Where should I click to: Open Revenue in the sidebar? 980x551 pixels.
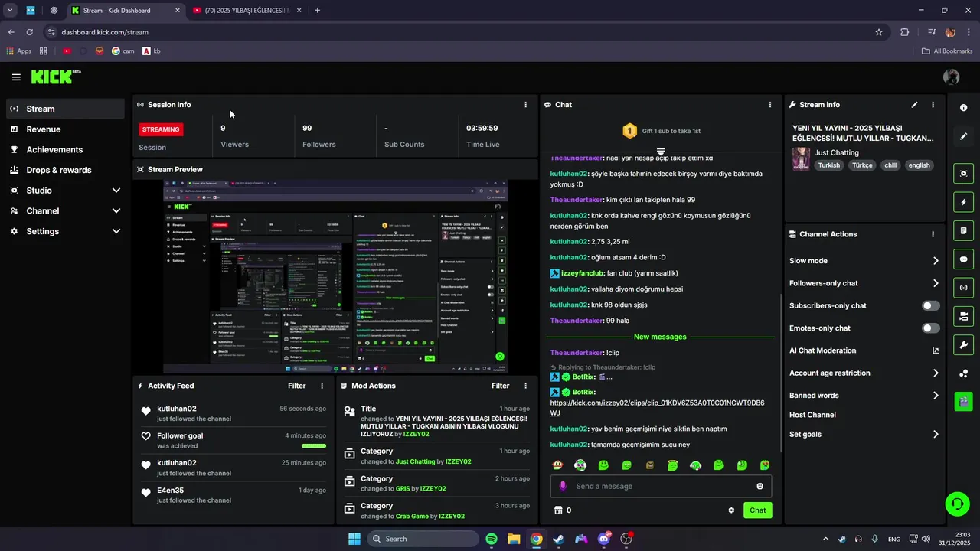(64, 129)
